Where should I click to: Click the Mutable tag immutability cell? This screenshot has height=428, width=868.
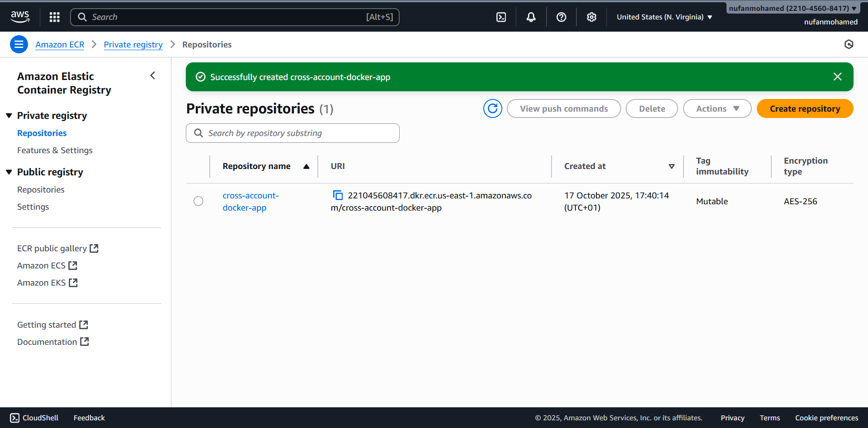coord(712,201)
